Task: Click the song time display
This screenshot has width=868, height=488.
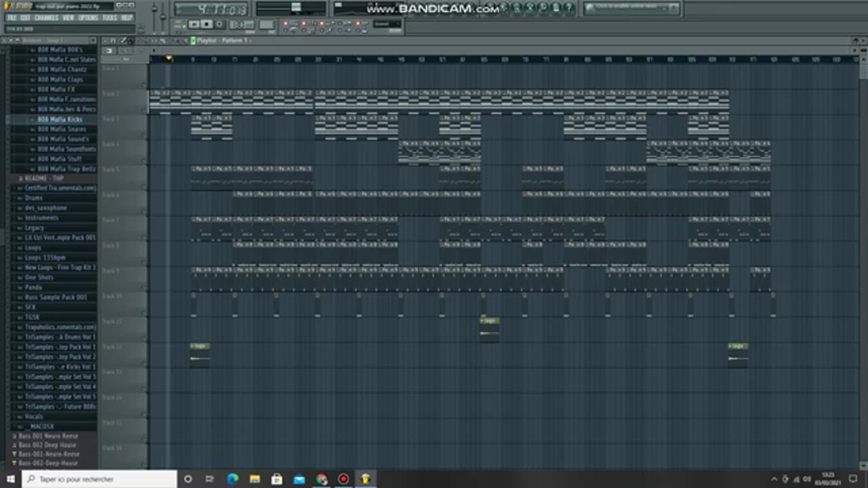Action: [211, 9]
